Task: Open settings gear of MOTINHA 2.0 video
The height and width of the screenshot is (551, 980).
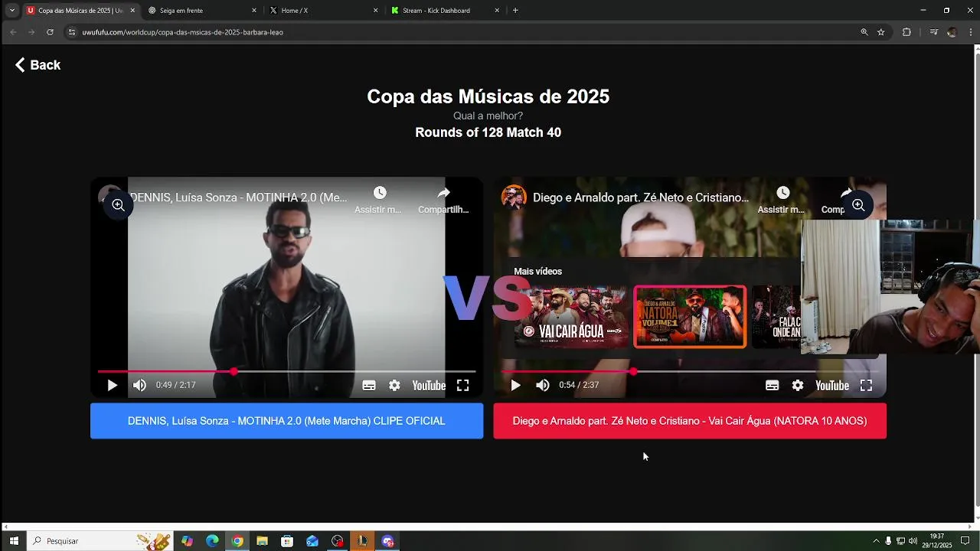Action: point(394,385)
